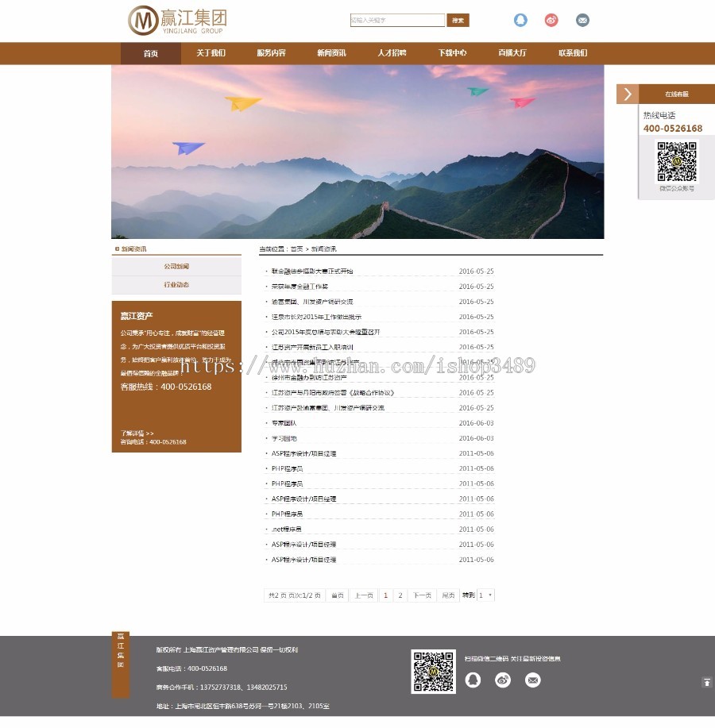Image resolution: width=715 pixels, height=728 pixels.
Task: Open article 联金融徒步摄影大赛正式开始
Action: click(312, 272)
